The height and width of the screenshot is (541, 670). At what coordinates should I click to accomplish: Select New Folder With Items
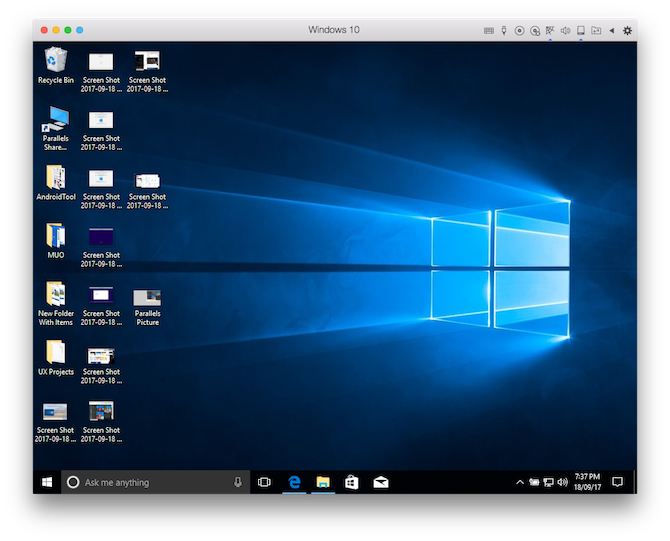[x=56, y=304]
